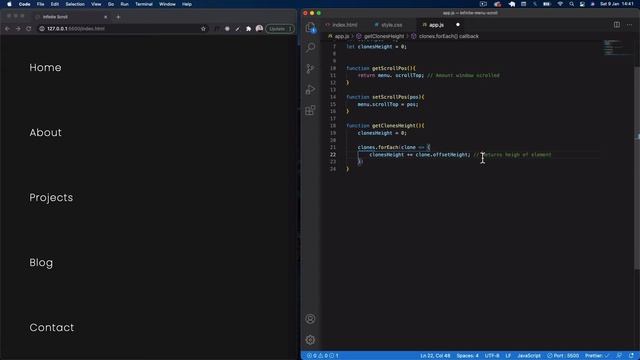The height and width of the screenshot is (360, 640).
Task: Change end of line via LF
Action: pos(508,356)
